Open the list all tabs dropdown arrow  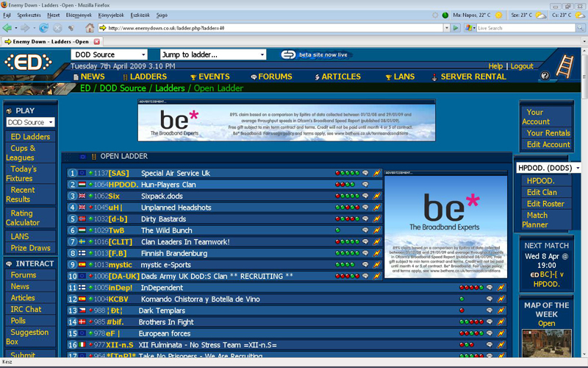584,42
